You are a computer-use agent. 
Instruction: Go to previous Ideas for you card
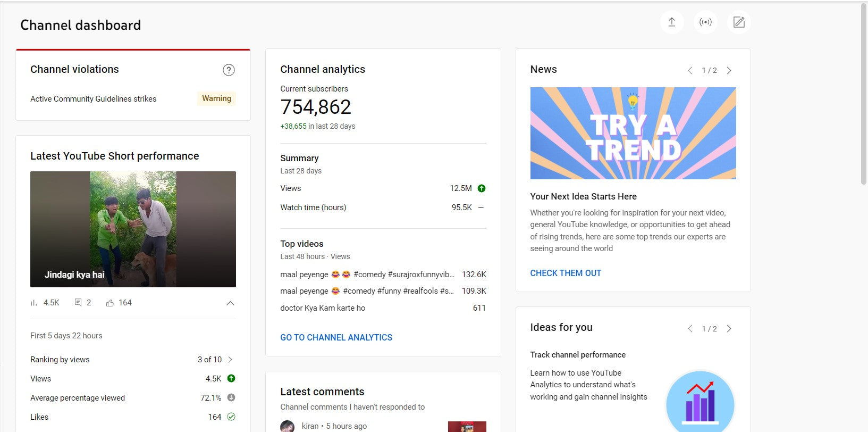point(690,329)
